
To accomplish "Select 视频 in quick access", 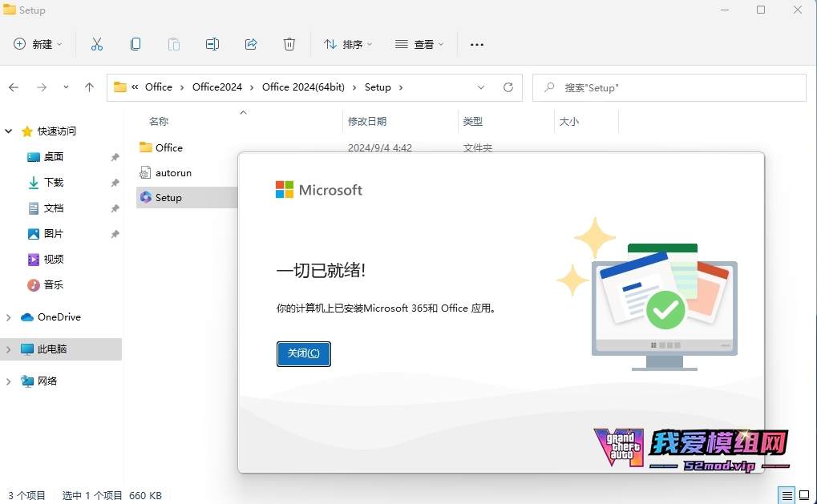I will tap(54, 260).
